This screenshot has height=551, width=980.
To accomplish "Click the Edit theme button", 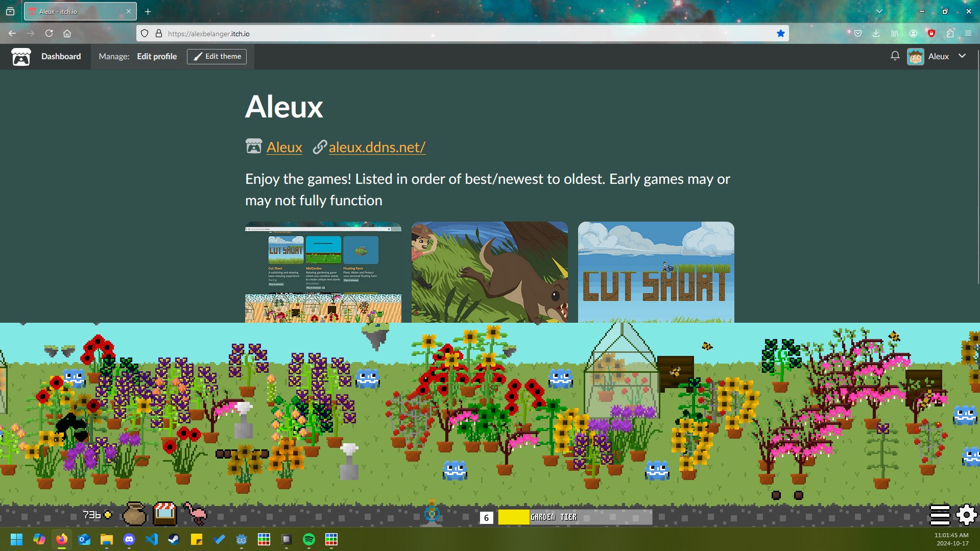I will (217, 56).
